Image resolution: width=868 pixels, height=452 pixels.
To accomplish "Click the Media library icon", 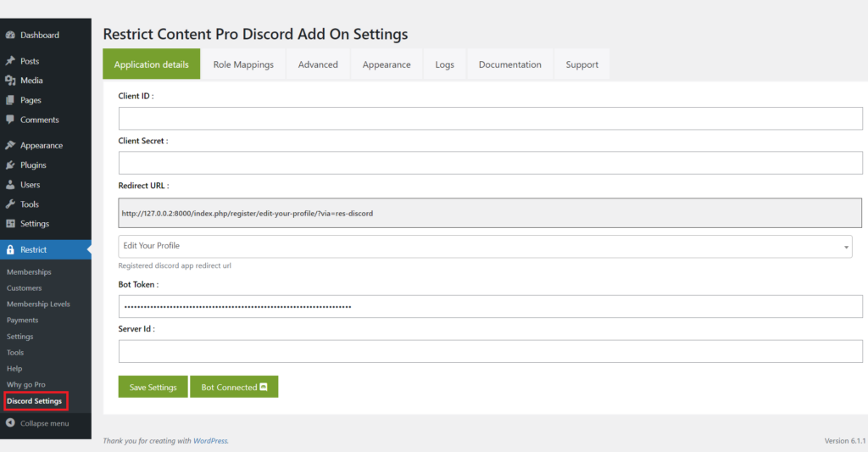I will click(10, 81).
